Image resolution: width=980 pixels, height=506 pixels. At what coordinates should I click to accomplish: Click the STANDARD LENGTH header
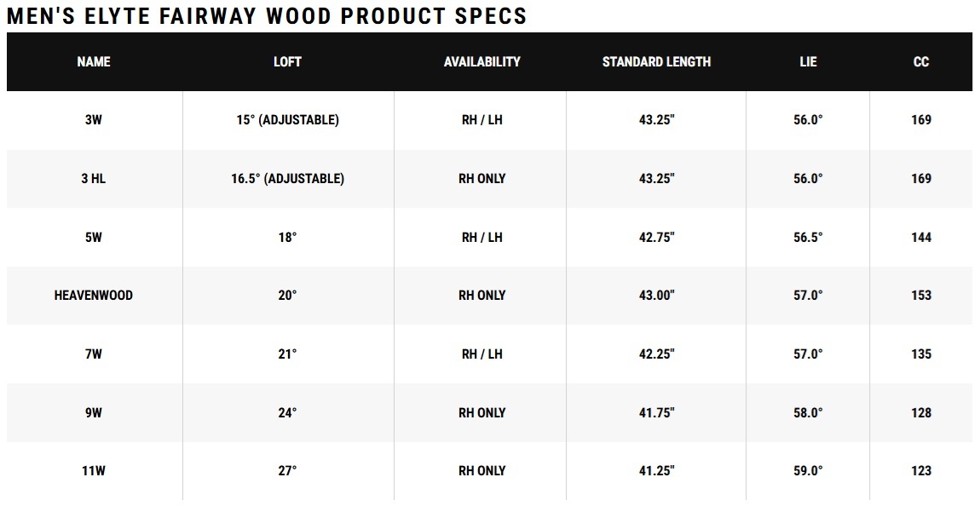point(656,62)
